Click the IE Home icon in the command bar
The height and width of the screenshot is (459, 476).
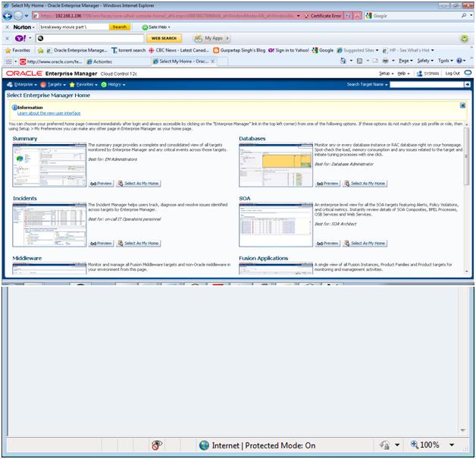click(x=343, y=61)
